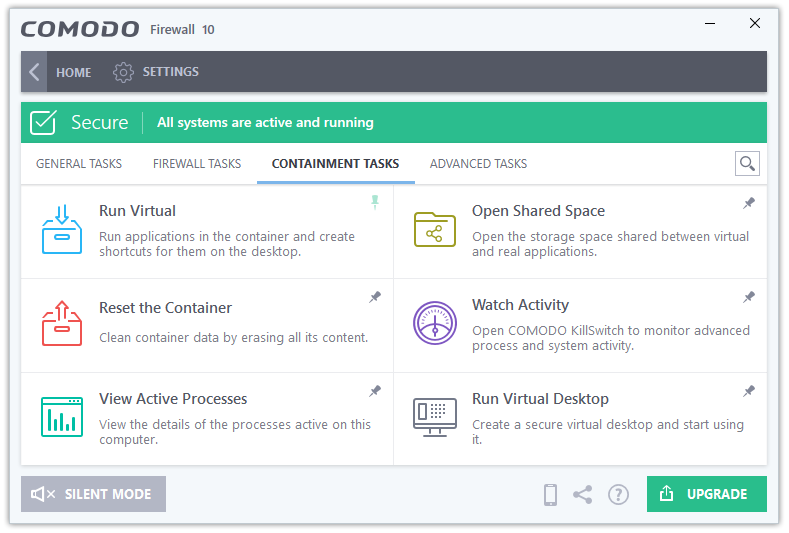
Task: Unpin the Run Virtual task
Action: (x=375, y=202)
